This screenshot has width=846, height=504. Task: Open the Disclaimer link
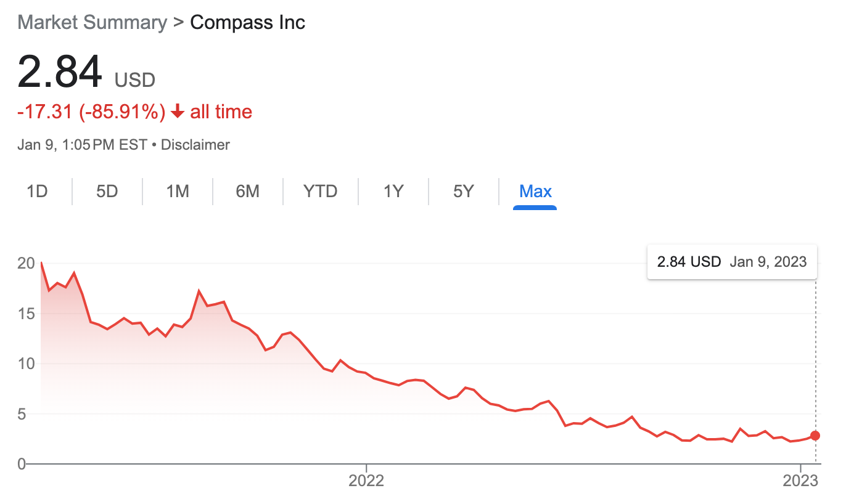pyautogui.click(x=195, y=145)
